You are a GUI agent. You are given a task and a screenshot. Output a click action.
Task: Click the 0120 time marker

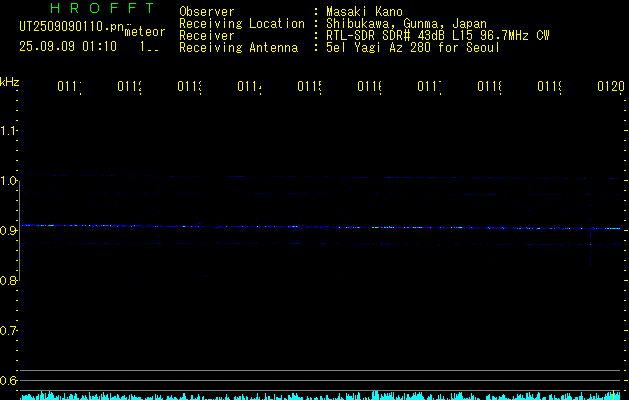[611, 86]
